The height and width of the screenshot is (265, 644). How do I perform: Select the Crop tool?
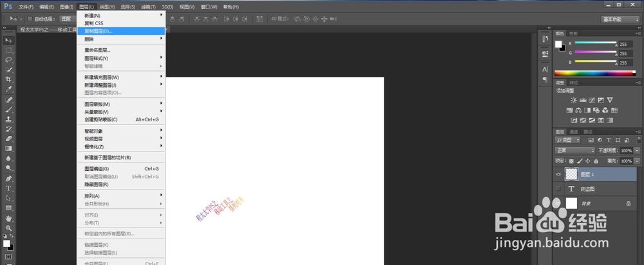point(8,79)
